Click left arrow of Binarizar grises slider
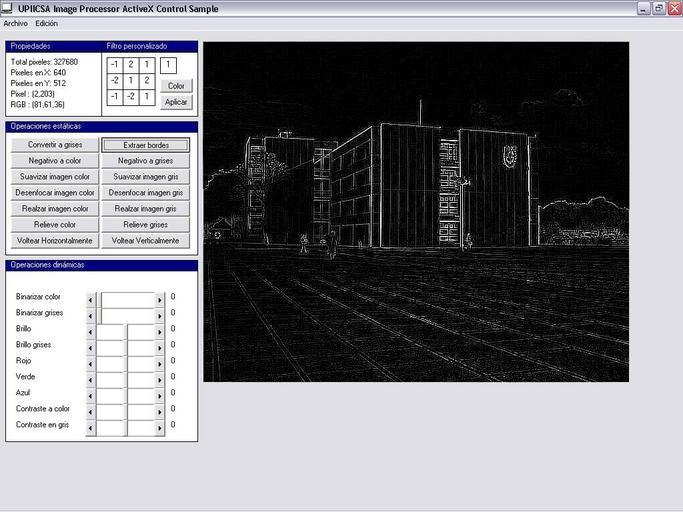Screen dimensions: 683x512 pyautogui.click(x=91, y=316)
